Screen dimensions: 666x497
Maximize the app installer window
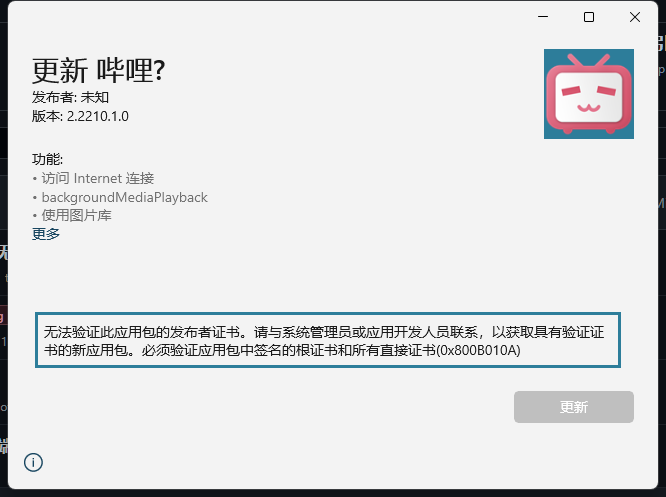pos(589,17)
